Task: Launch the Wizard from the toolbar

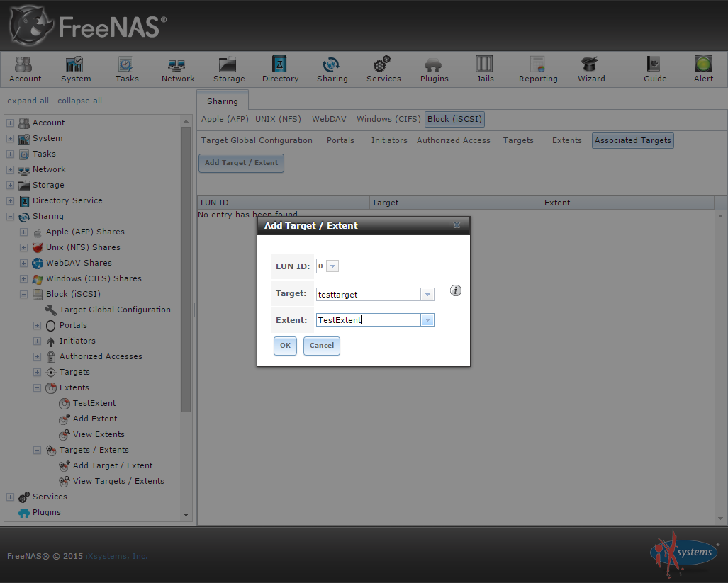Action: point(590,69)
